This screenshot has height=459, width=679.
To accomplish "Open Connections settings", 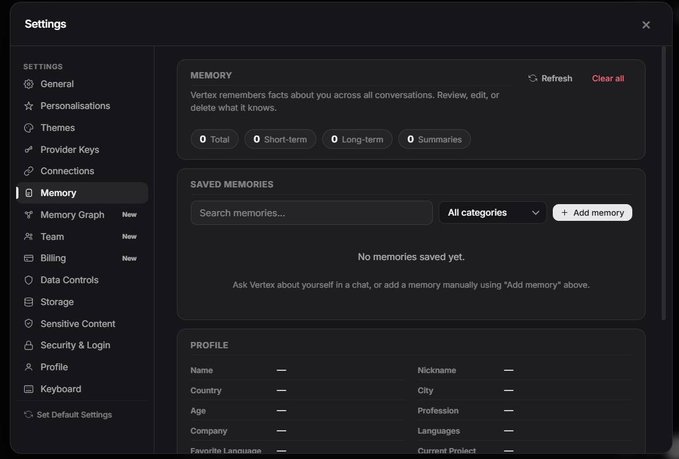I will 82,171.
